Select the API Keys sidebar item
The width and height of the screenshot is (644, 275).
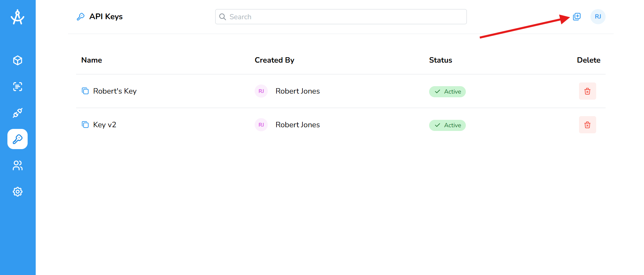(18, 139)
